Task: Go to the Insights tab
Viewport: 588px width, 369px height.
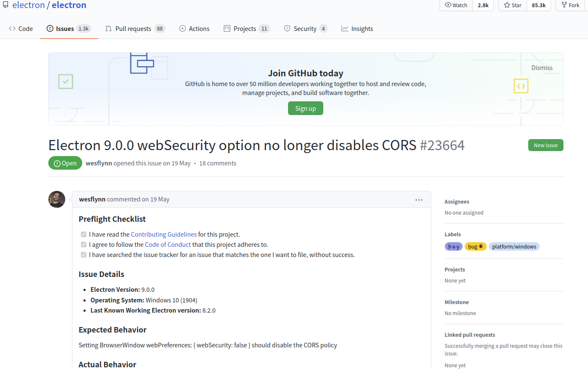Action: 357,29
